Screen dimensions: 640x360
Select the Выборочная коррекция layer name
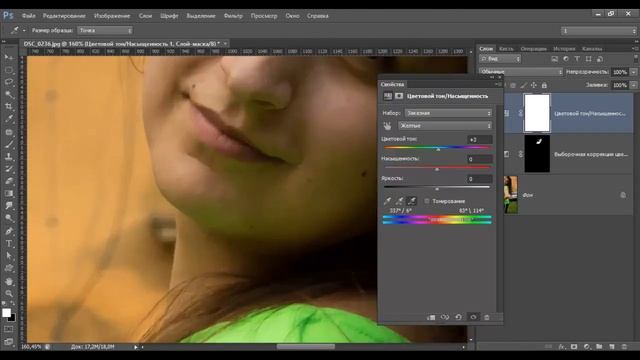pyautogui.click(x=591, y=155)
